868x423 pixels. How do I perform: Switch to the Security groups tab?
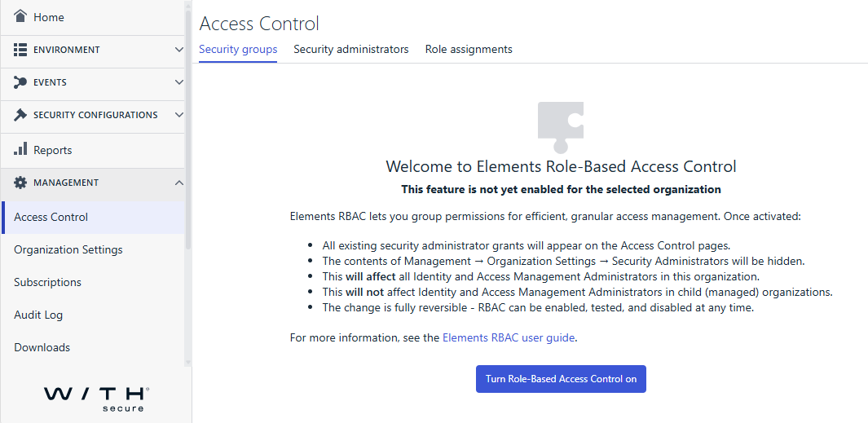click(x=238, y=49)
